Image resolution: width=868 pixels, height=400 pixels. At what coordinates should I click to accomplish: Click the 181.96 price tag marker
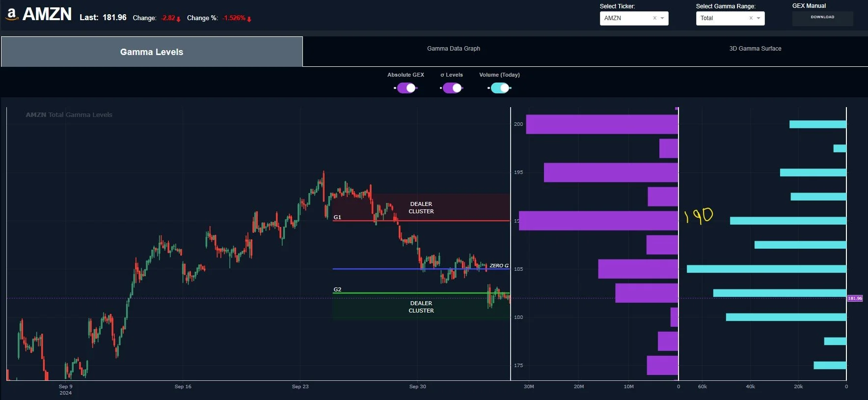pyautogui.click(x=855, y=298)
